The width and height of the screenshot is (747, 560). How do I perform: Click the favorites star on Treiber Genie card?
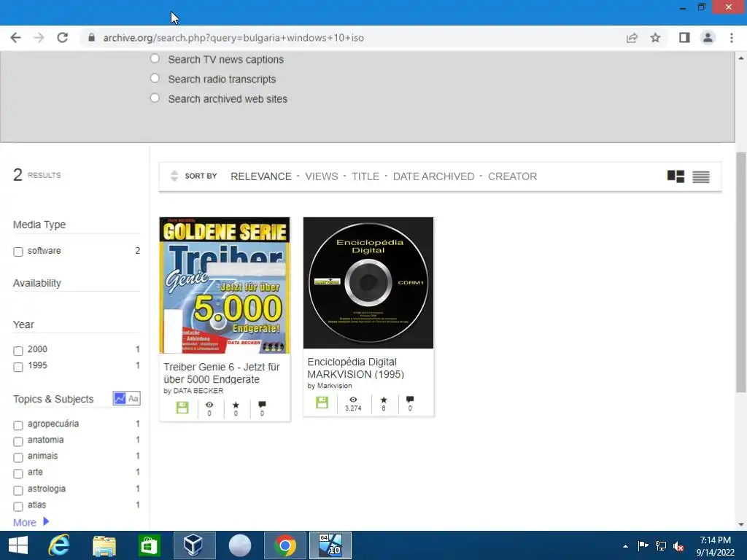[236, 405]
